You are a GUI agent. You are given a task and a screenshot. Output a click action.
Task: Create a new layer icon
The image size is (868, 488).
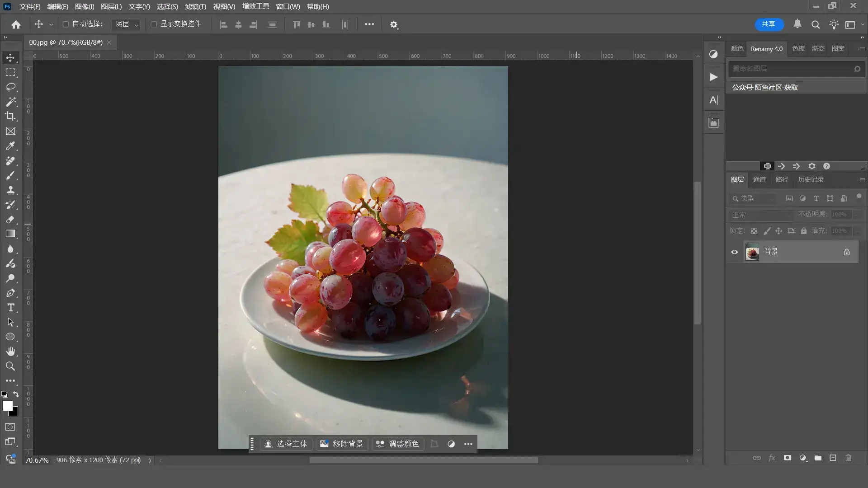833,458
